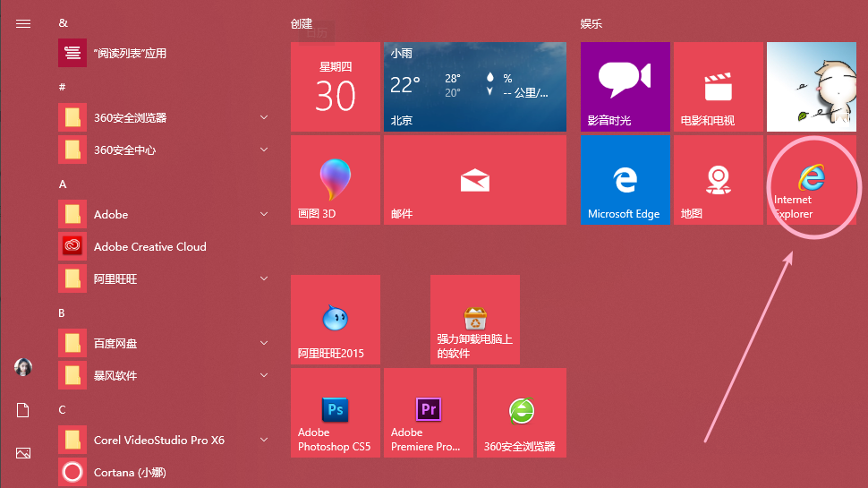
Task: Open the 强力卸载电脑上的软件 tile
Action: [475, 320]
